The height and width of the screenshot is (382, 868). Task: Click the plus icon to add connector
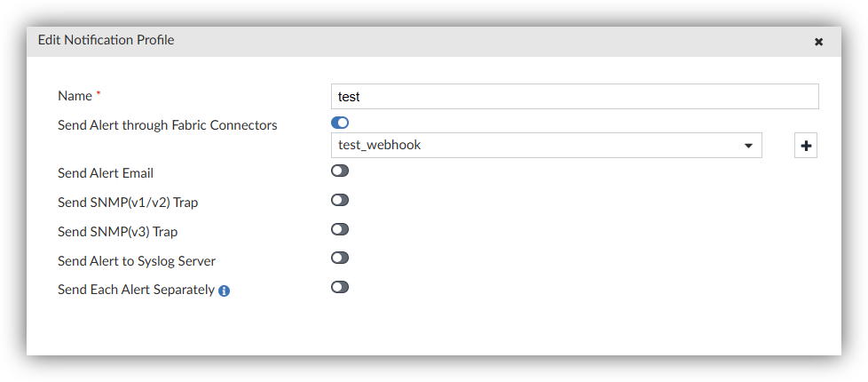(x=806, y=146)
